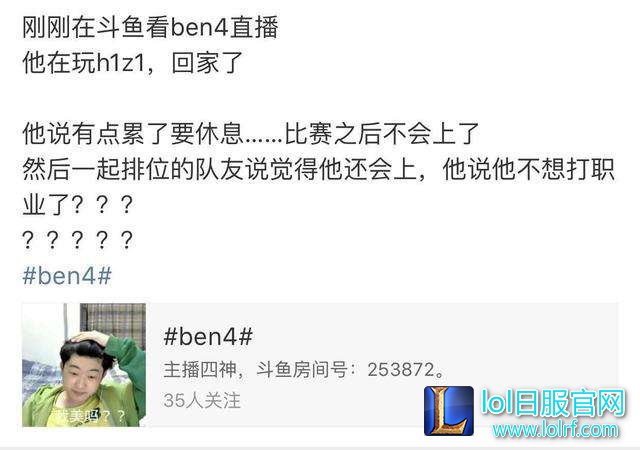Select the word ben4 in the first line

(199, 27)
